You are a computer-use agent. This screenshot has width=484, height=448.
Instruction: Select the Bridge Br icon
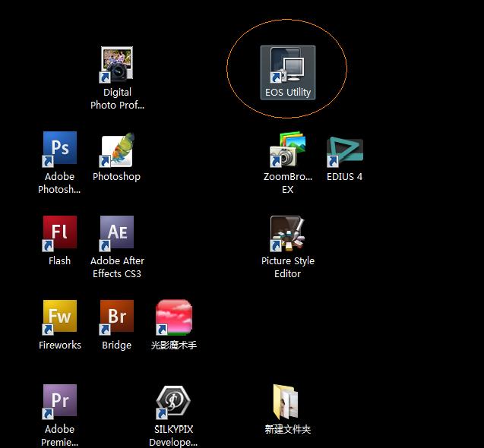coord(117,317)
